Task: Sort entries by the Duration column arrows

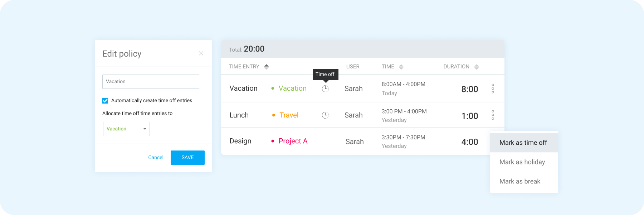Action: point(476,67)
